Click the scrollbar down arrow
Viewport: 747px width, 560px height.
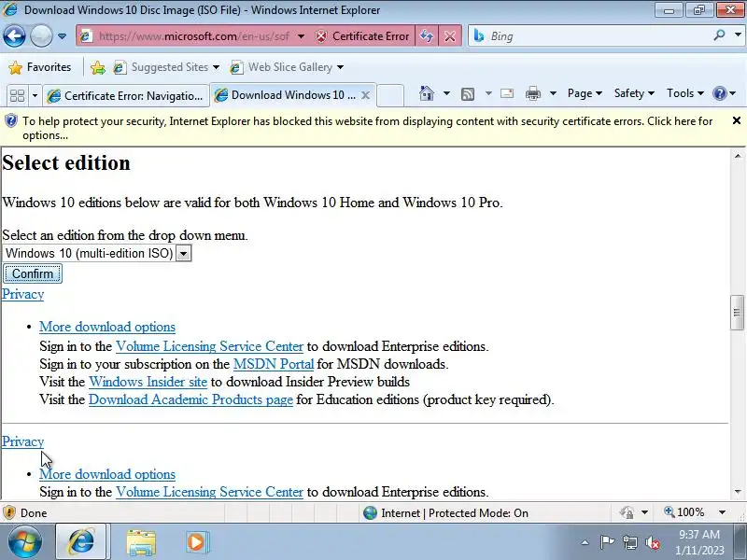point(738,492)
